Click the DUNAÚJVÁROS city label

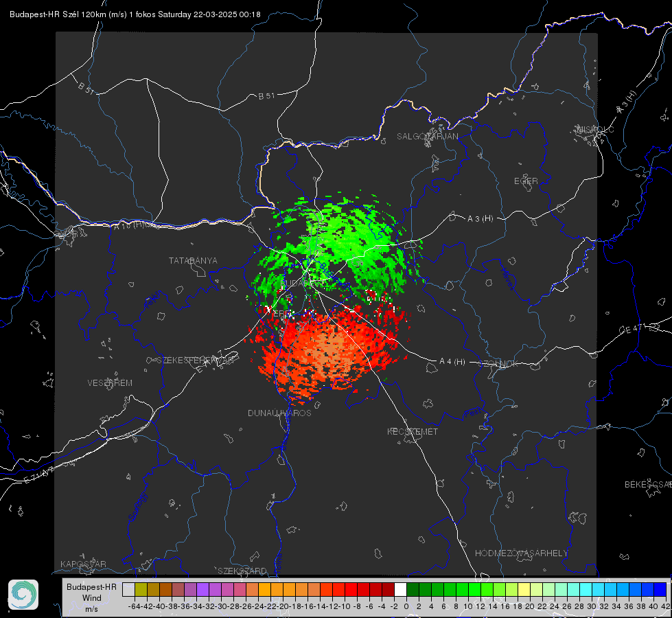coord(279,413)
